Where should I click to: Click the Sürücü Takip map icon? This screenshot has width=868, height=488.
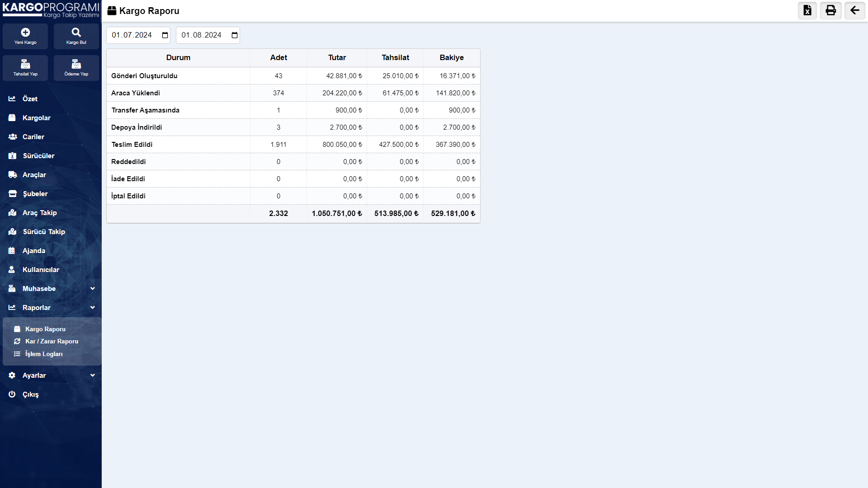coord(13,231)
